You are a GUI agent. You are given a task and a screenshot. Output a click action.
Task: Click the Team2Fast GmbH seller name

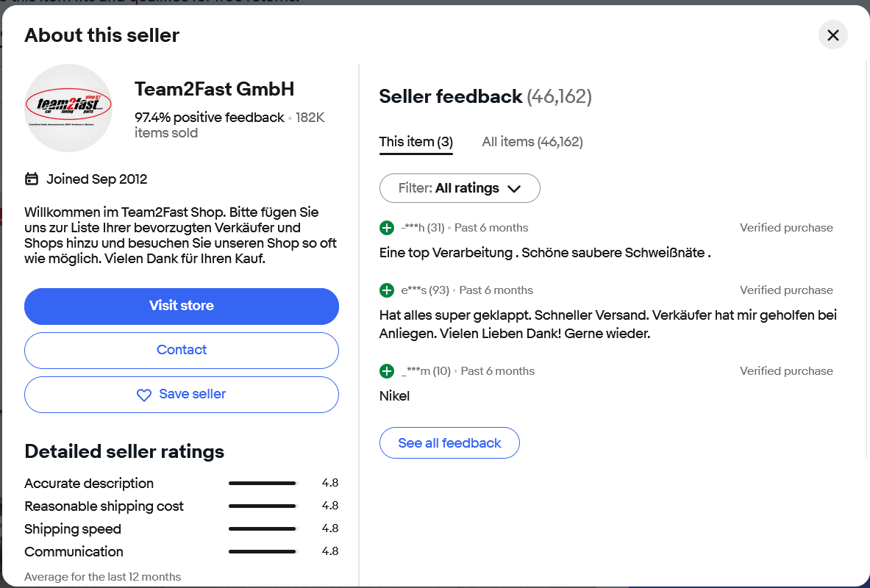214,89
